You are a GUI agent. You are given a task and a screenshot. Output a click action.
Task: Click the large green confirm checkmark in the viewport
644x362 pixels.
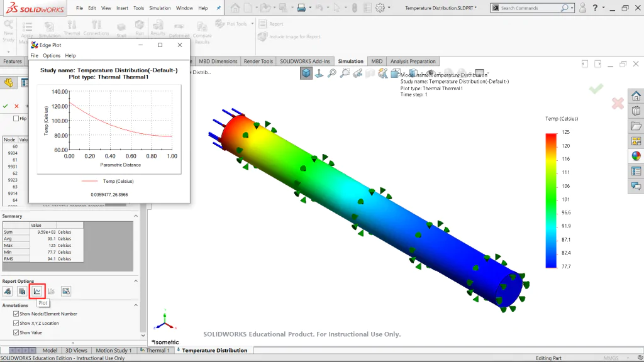(x=596, y=89)
